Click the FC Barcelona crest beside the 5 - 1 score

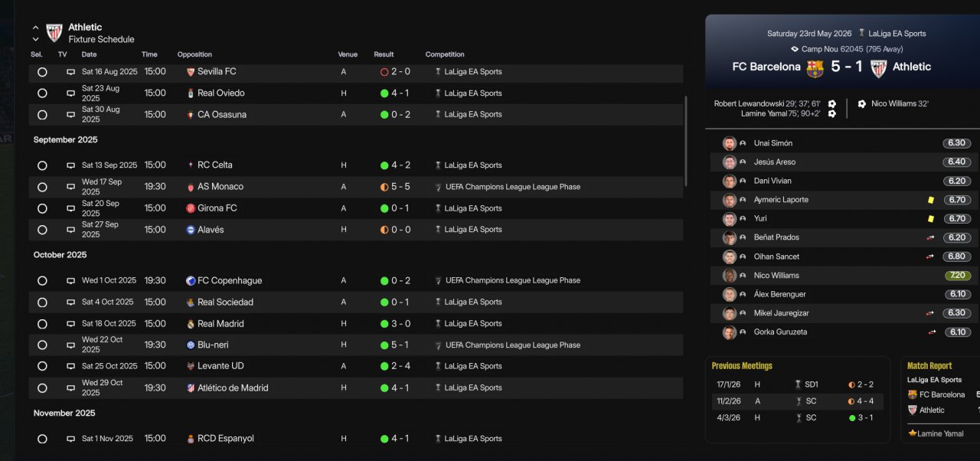[x=815, y=68]
